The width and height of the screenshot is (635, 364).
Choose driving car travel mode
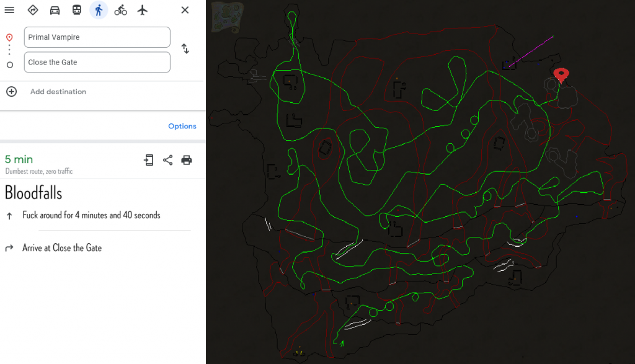(x=55, y=10)
